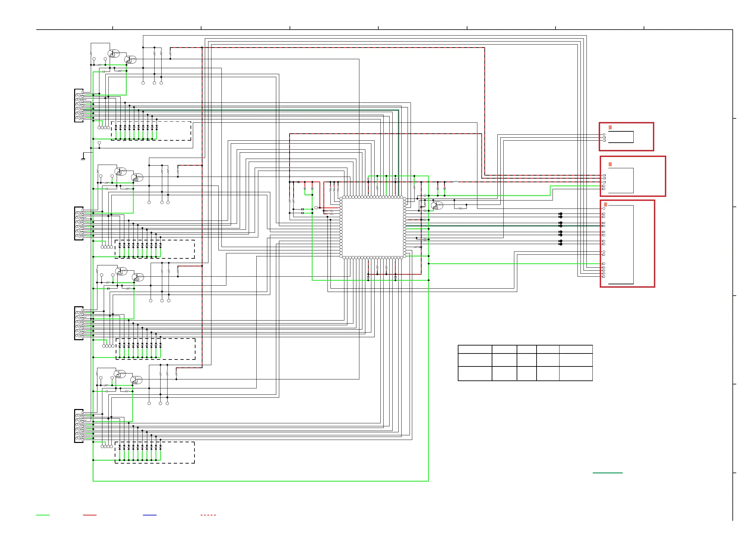Select the solid blue legend line sample

[150, 515]
